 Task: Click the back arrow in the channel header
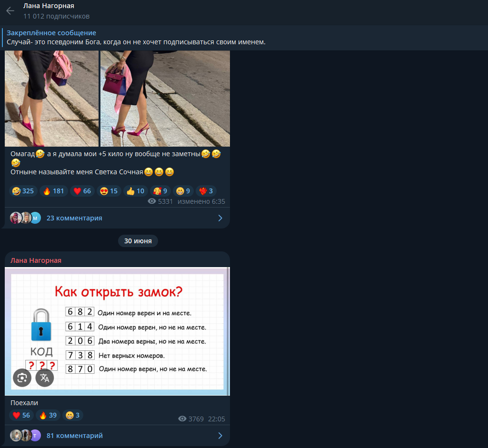pyautogui.click(x=10, y=11)
